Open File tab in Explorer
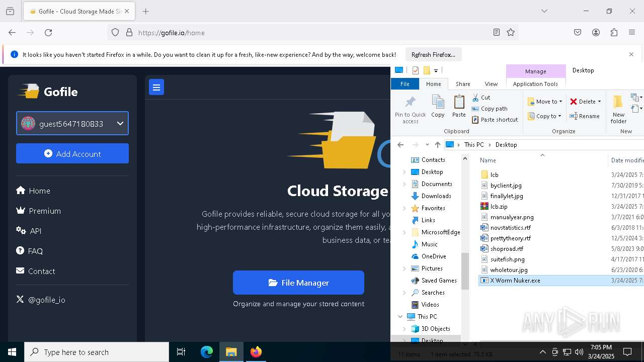 point(405,84)
